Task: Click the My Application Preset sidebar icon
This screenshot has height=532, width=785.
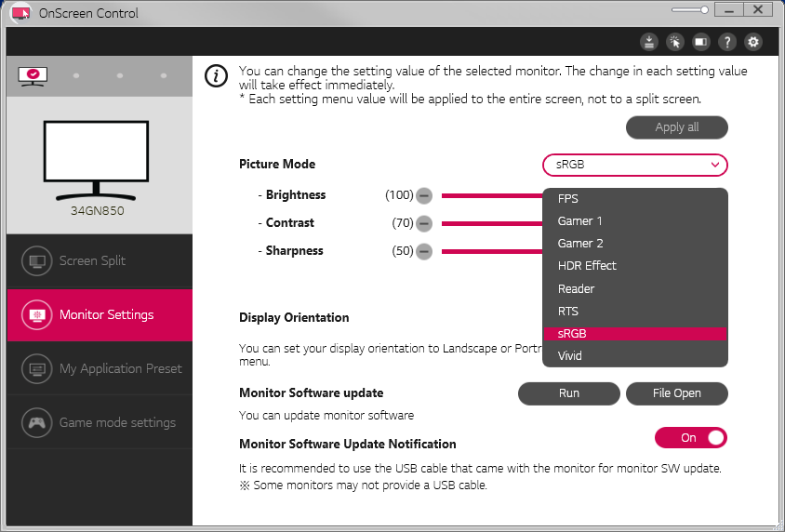Action: coord(36,369)
